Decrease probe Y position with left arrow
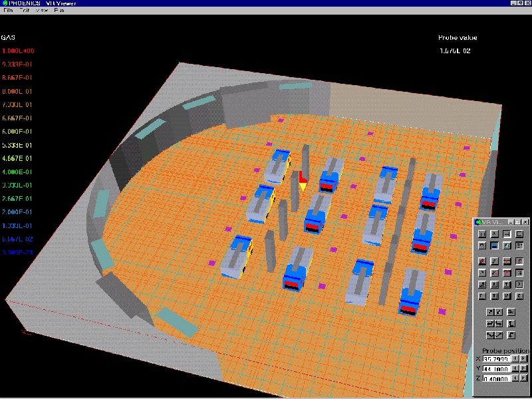 [x=515, y=368]
